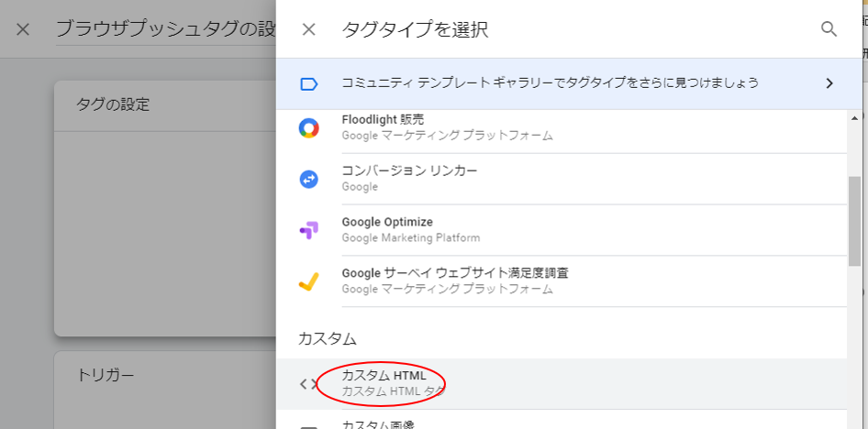
Task: Close the タグタイプを選択 panel
Action: [x=309, y=29]
